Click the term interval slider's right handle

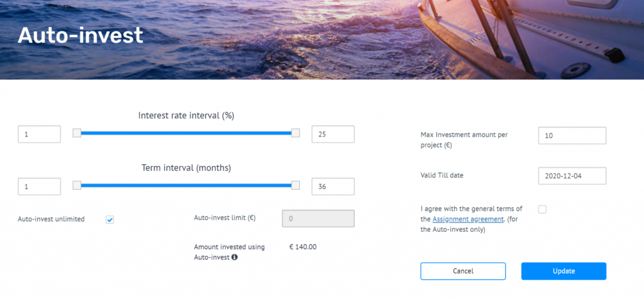coord(296,185)
